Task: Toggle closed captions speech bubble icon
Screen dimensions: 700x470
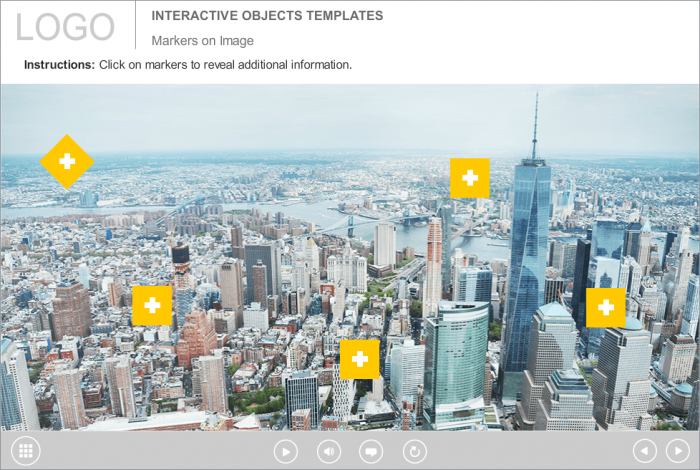Action: [371, 451]
